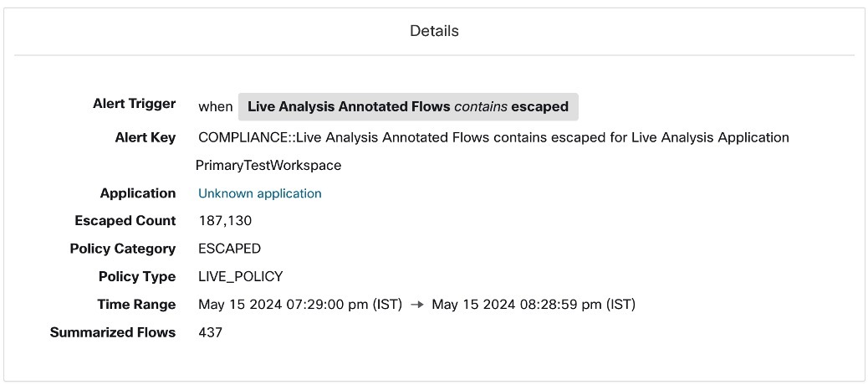Click the LIVE_POLICY policy type value

[240, 276]
